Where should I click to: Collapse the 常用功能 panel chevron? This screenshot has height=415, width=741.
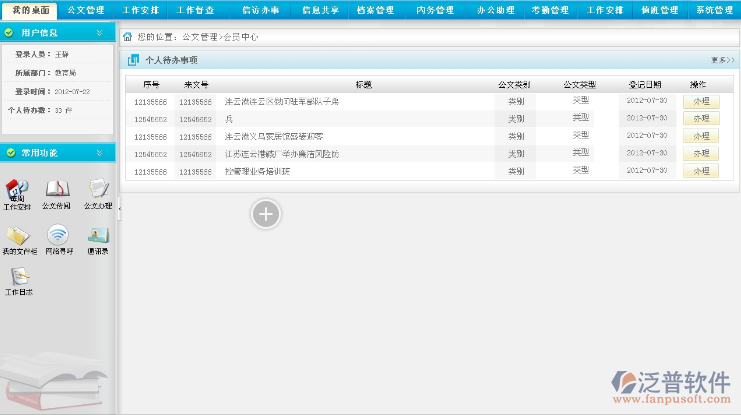[99, 153]
